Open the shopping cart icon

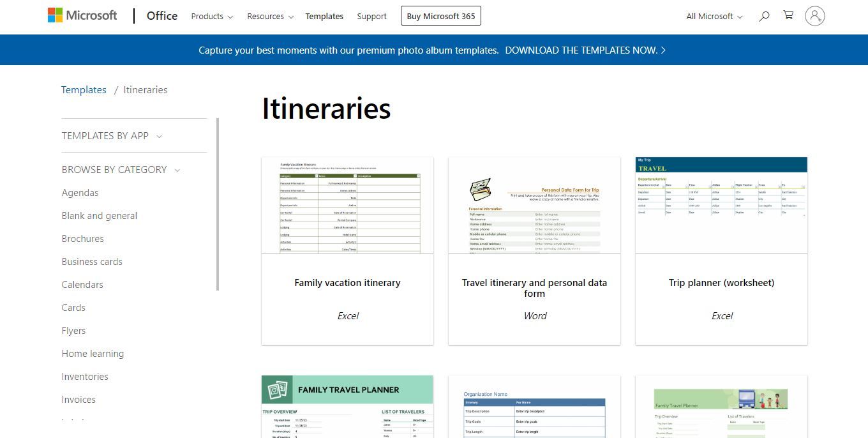tap(789, 15)
